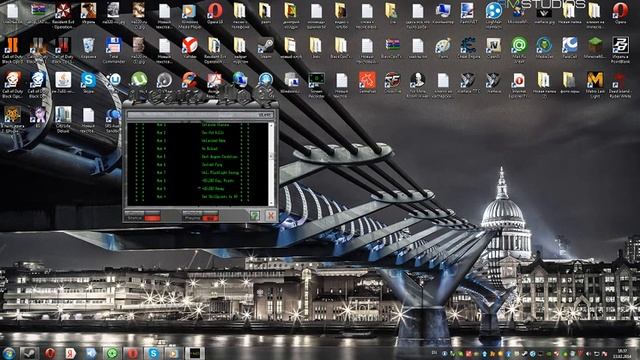Close the trainer with the red X
This screenshot has height=360, width=640.
(270, 216)
